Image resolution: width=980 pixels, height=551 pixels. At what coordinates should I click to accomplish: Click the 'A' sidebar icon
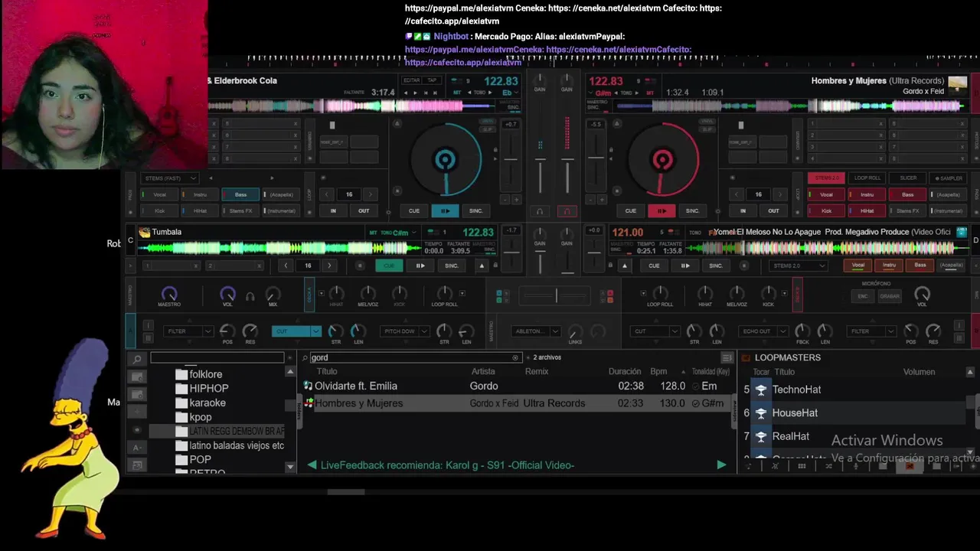pyautogui.click(x=137, y=448)
